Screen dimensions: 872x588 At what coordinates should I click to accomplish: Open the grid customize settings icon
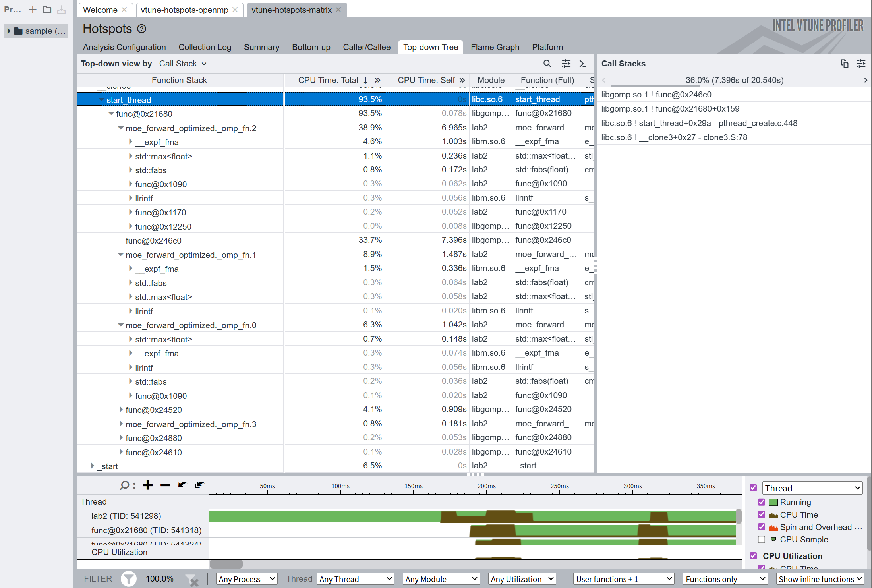[566, 64]
